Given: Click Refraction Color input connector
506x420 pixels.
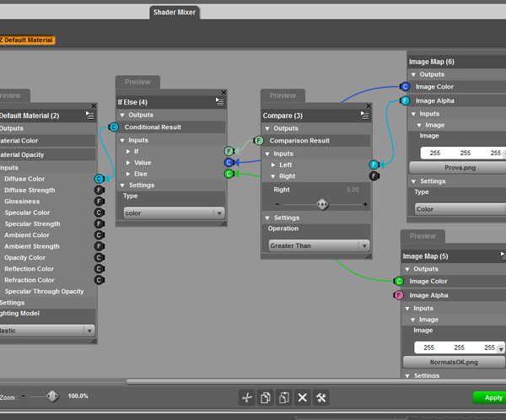Looking at the screenshot, I should (x=99, y=280).
